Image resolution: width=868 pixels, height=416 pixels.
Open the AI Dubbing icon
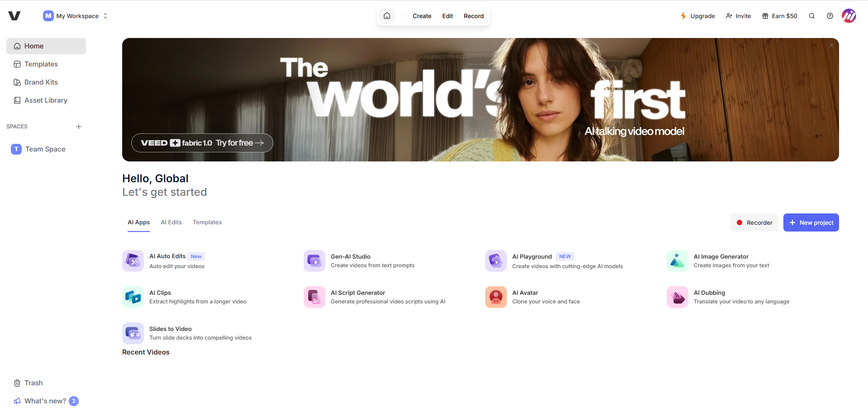coord(677,297)
